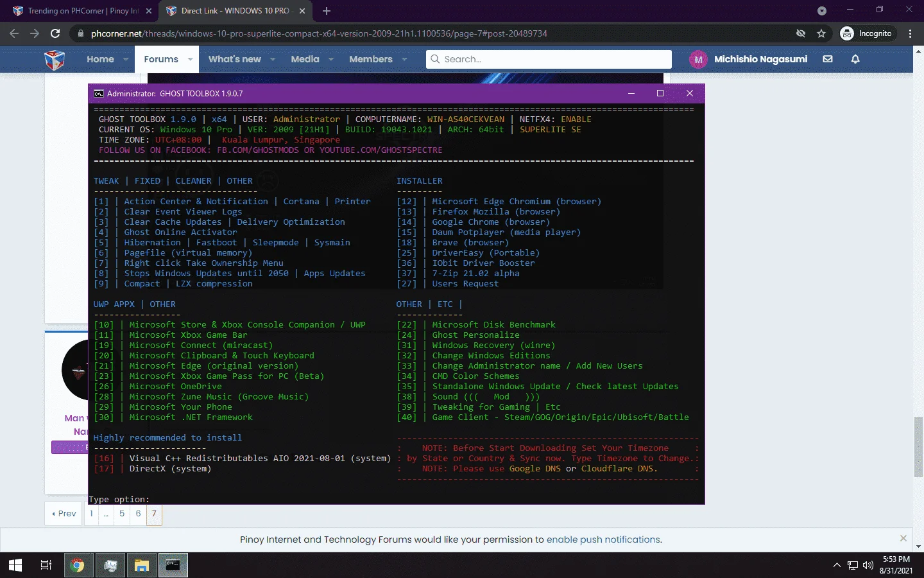Open the Media navigation item
The image size is (924, 578).
pyautogui.click(x=305, y=59)
